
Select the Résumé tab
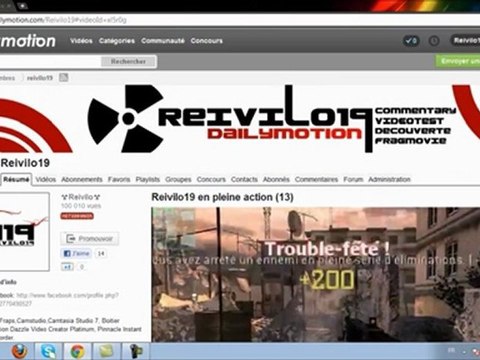point(16,179)
